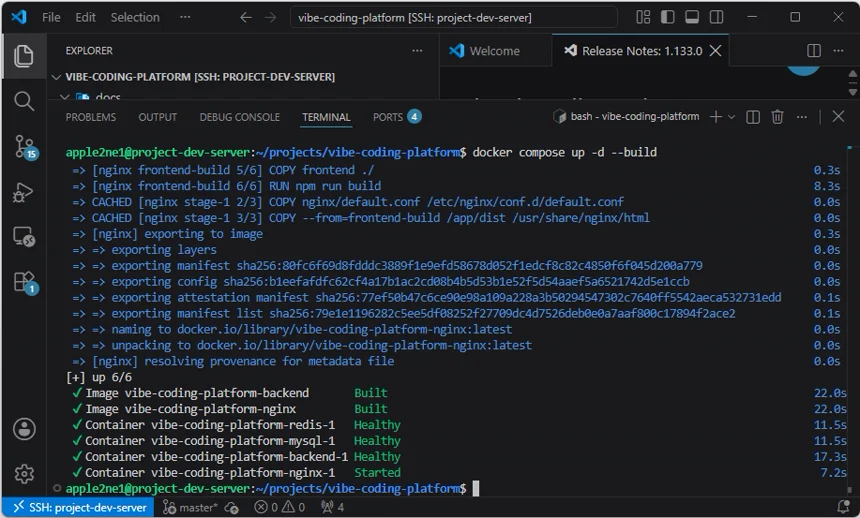
Task: Toggle the secondary side bar
Action: click(x=716, y=17)
